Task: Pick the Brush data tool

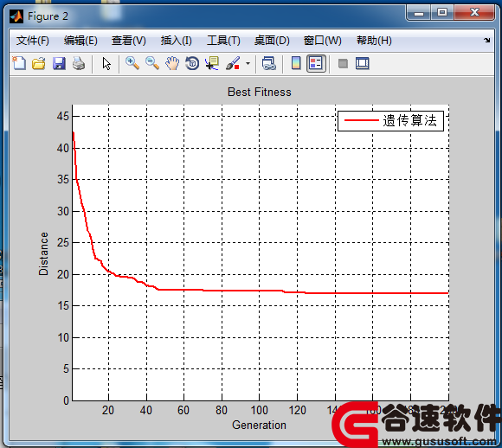Action: point(233,63)
